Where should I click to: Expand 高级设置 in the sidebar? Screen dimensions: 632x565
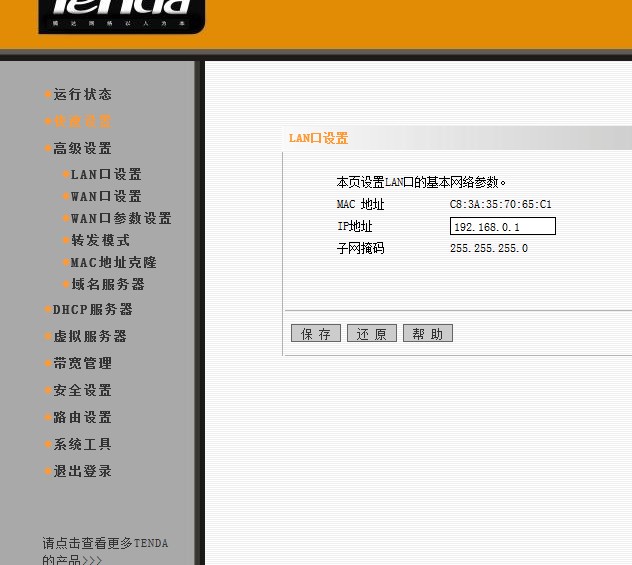pyautogui.click(x=82, y=148)
